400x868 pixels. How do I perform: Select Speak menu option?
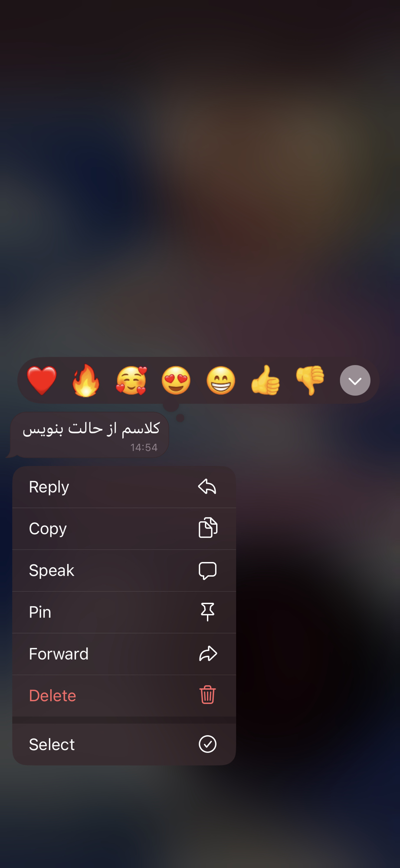[124, 570]
